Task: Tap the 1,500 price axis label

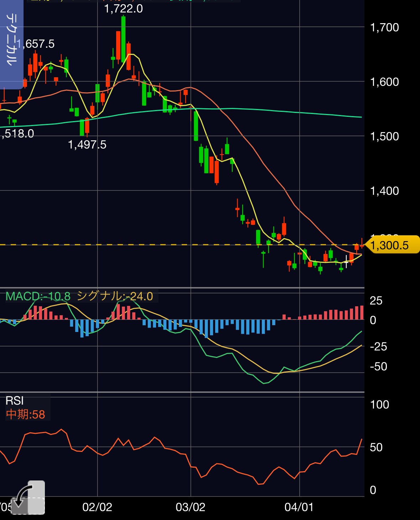Action: click(x=384, y=136)
